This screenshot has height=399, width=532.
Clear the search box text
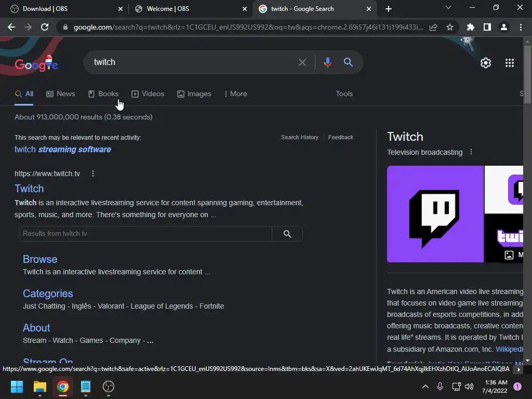[x=302, y=62]
